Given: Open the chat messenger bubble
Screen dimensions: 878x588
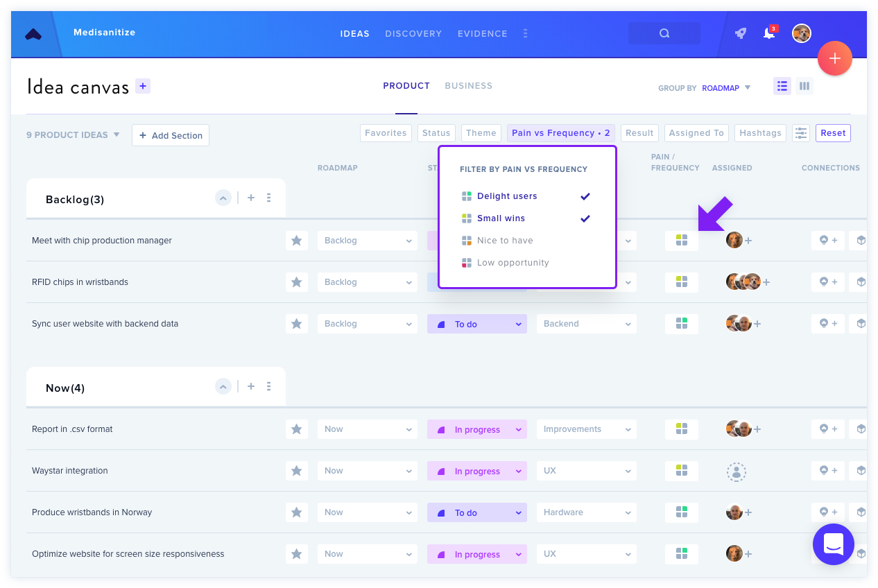Looking at the screenshot, I should [834, 544].
